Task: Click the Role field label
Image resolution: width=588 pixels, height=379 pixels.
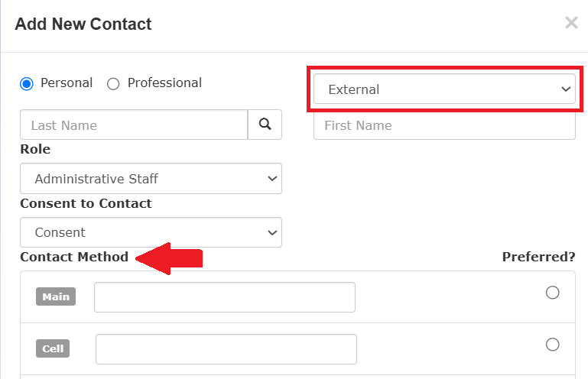Action: [x=35, y=149]
